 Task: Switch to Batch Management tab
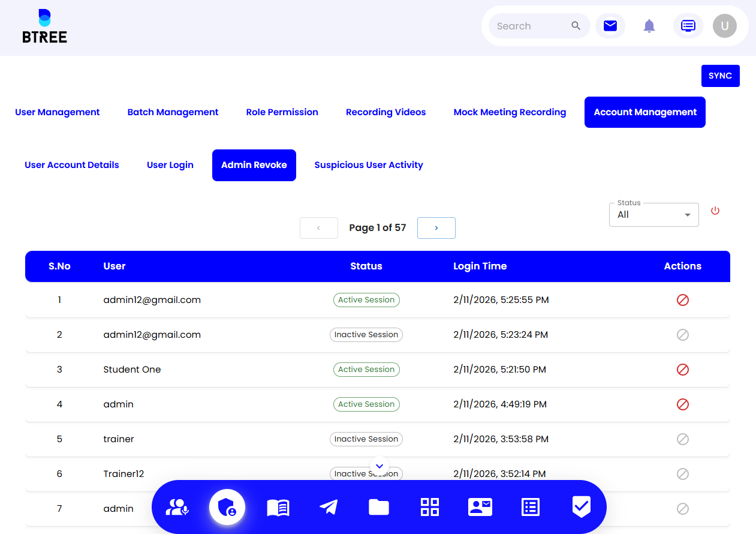[173, 112]
